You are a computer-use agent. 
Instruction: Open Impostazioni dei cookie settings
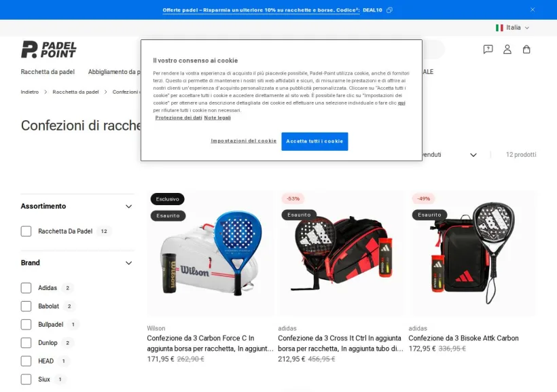click(244, 141)
